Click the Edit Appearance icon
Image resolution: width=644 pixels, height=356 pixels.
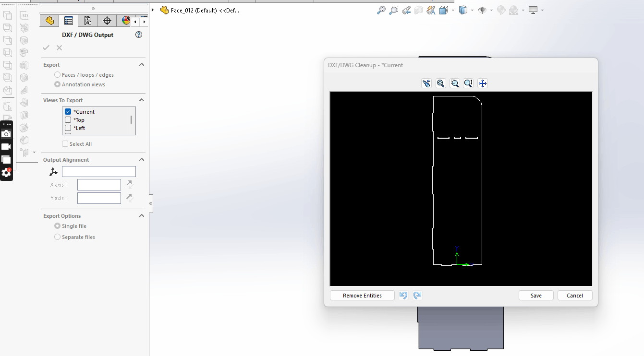pyautogui.click(x=501, y=10)
